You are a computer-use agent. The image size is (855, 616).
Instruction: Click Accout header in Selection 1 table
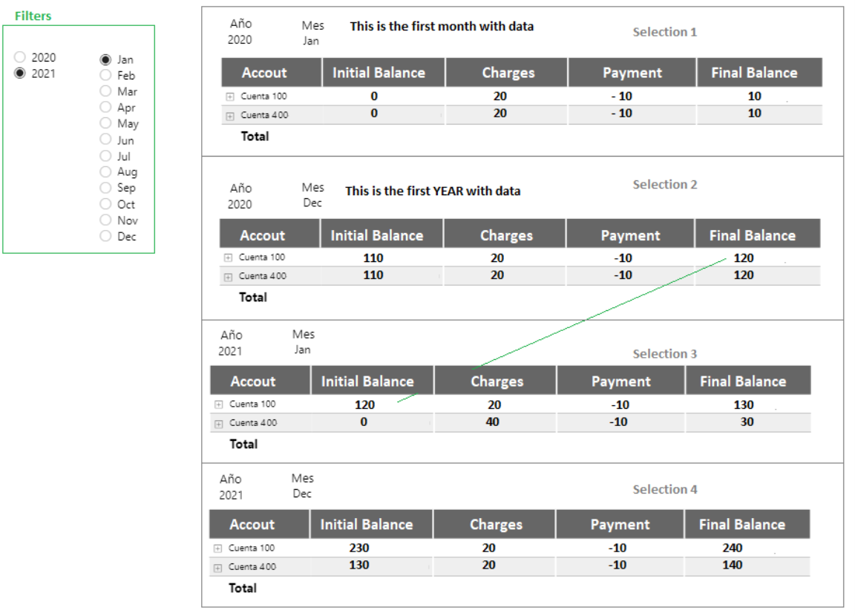click(271, 73)
